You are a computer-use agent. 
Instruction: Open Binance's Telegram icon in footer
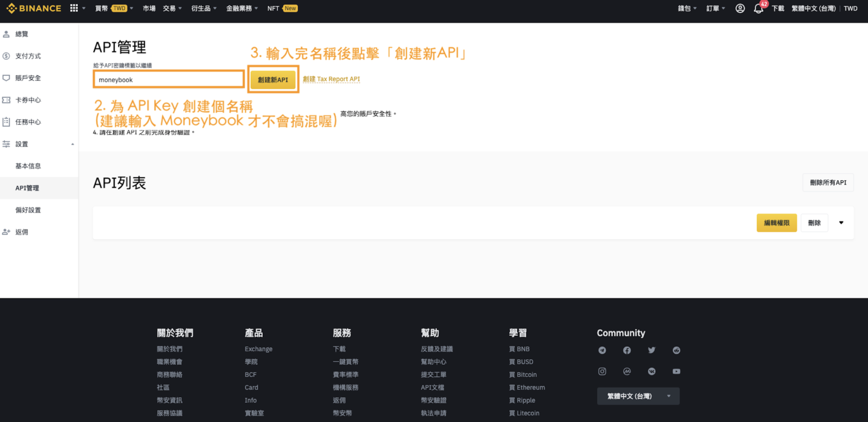pos(602,350)
